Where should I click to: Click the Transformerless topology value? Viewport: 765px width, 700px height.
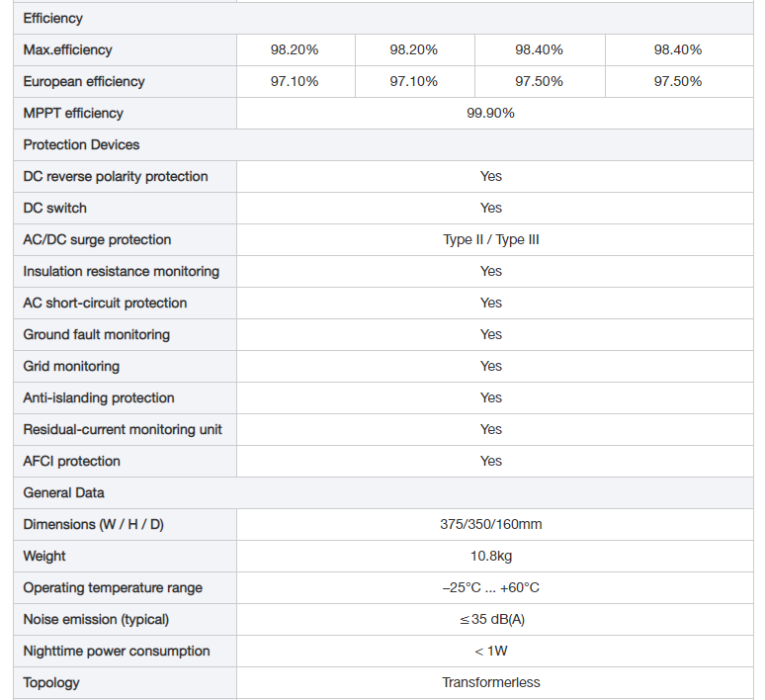(x=491, y=682)
